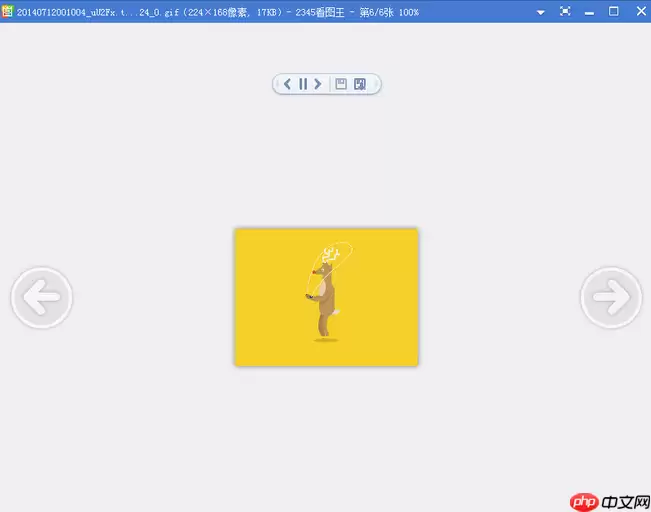Minimize the image viewer window
The width and height of the screenshot is (651, 512).
(x=589, y=12)
